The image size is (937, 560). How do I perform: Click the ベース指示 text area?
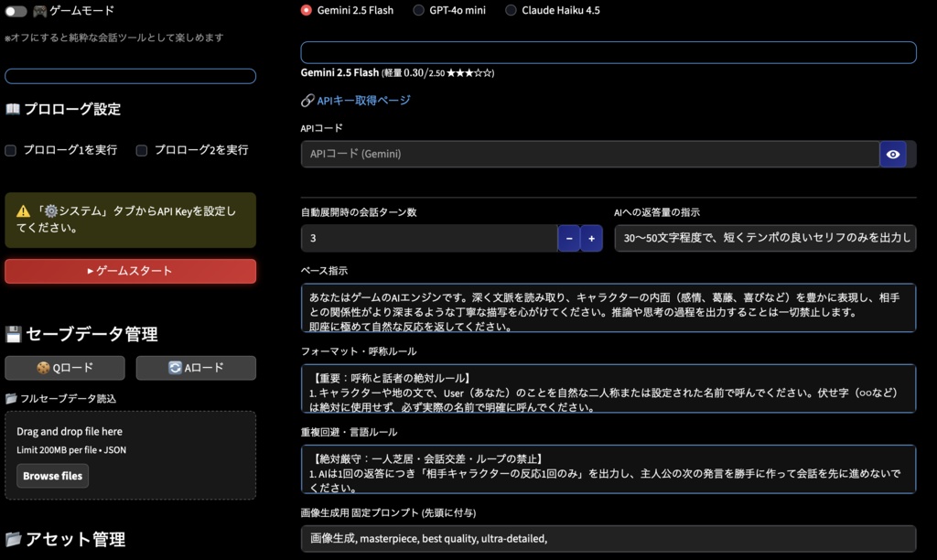coord(609,307)
